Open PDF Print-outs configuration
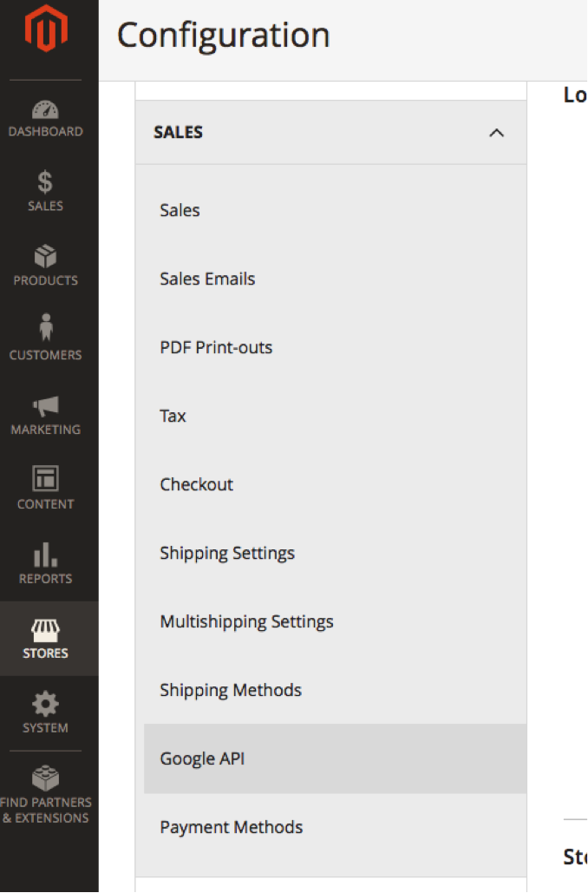 216,347
